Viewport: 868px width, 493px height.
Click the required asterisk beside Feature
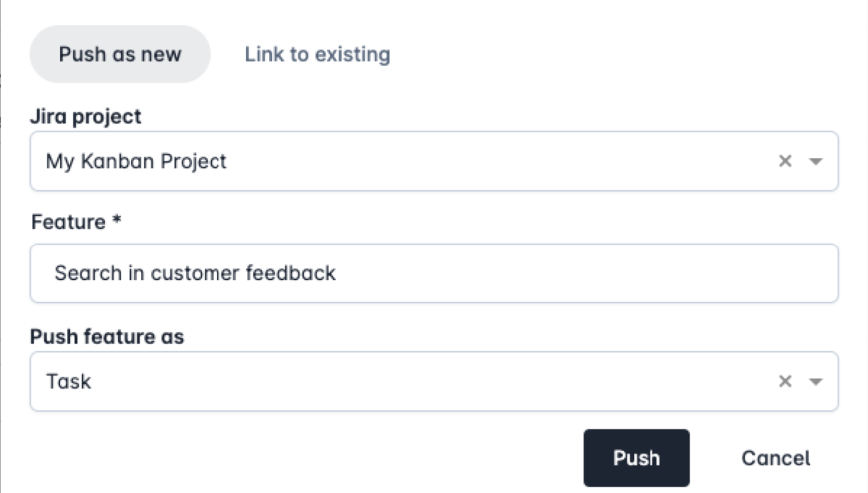[x=116, y=222]
